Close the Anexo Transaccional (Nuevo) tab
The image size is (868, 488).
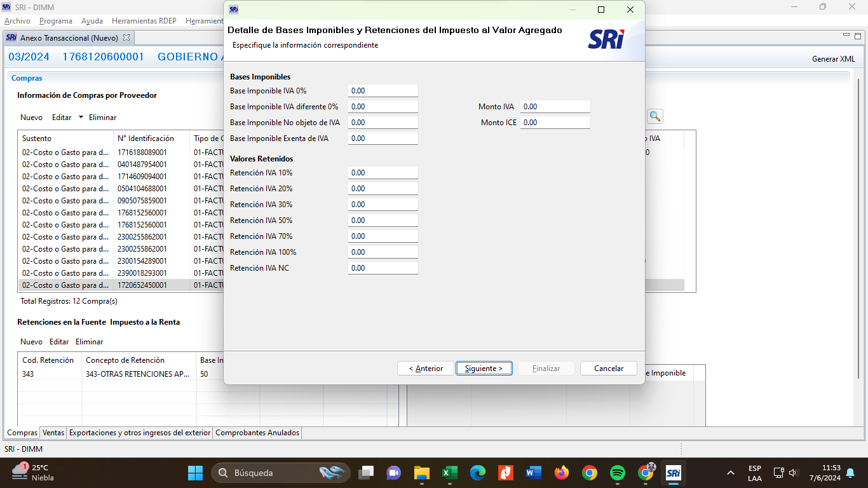pyautogui.click(x=126, y=37)
